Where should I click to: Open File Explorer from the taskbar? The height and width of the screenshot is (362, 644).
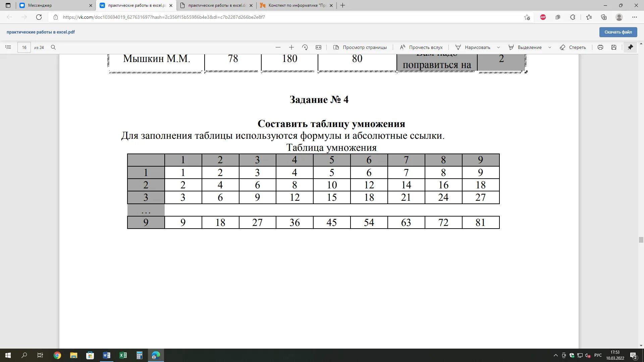tap(73, 355)
